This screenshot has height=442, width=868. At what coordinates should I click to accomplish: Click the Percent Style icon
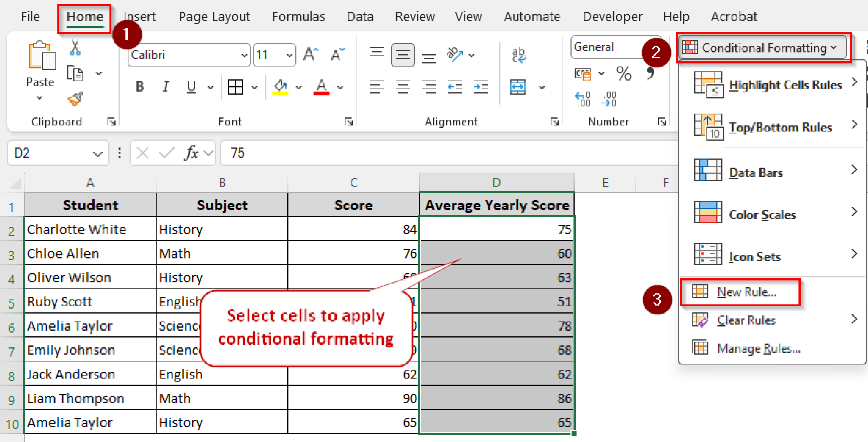click(x=623, y=74)
